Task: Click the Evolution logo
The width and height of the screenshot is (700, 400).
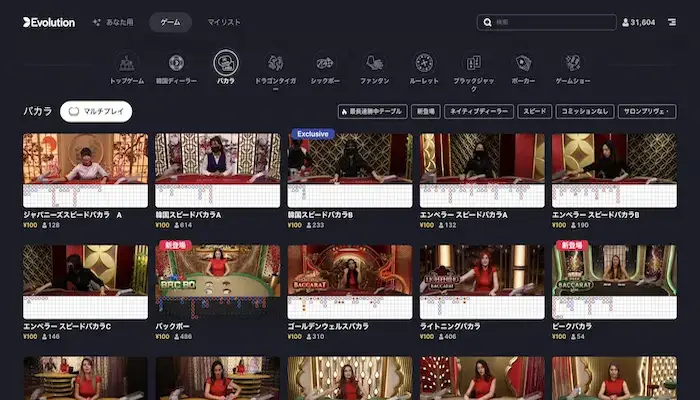Action: [49, 22]
